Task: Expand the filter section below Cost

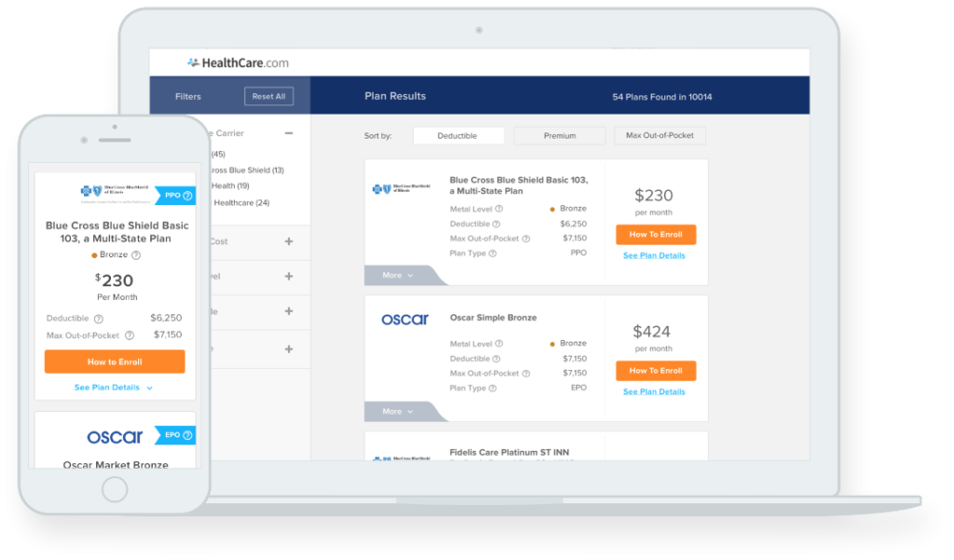Action: [289, 277]
